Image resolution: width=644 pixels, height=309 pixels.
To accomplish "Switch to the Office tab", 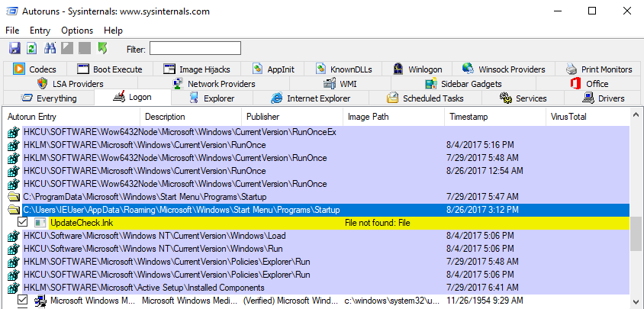I will [x=589, y=84].
